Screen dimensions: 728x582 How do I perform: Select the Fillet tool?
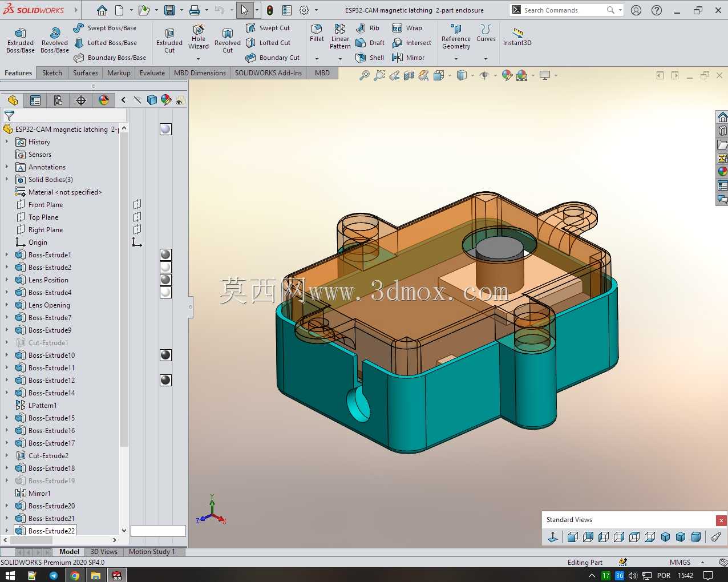(x=317, y=33)
